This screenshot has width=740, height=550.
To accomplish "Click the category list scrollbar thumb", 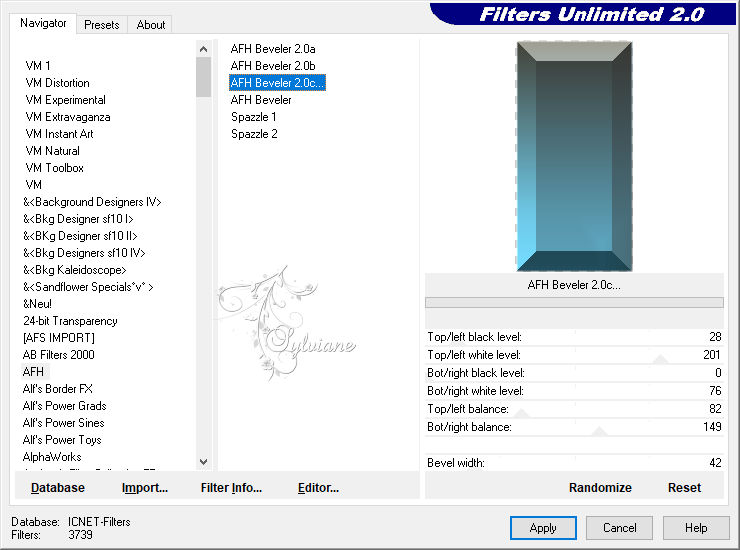I will click(x=203, y=77).
